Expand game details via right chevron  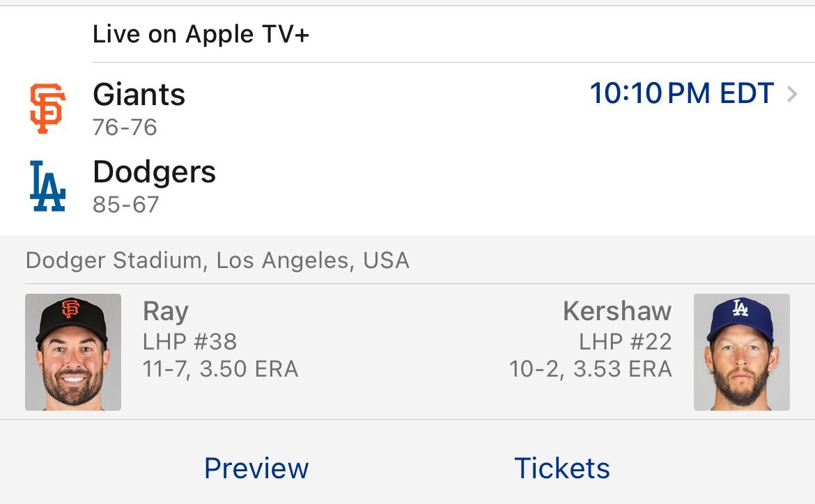coord(792,94)
